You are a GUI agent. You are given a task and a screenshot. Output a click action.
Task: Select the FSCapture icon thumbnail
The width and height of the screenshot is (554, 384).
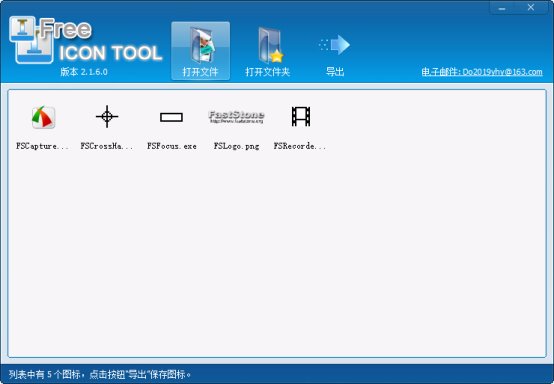(43, 117)
